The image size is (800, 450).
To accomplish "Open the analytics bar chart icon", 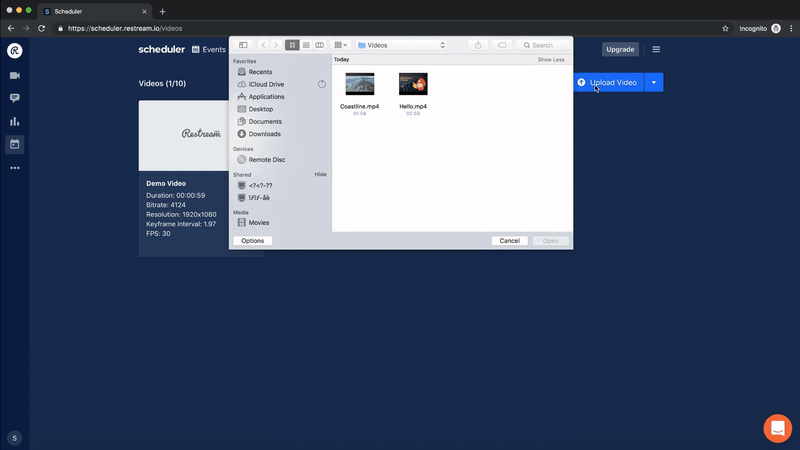I will pyautogui.click(x=15, y=121).
